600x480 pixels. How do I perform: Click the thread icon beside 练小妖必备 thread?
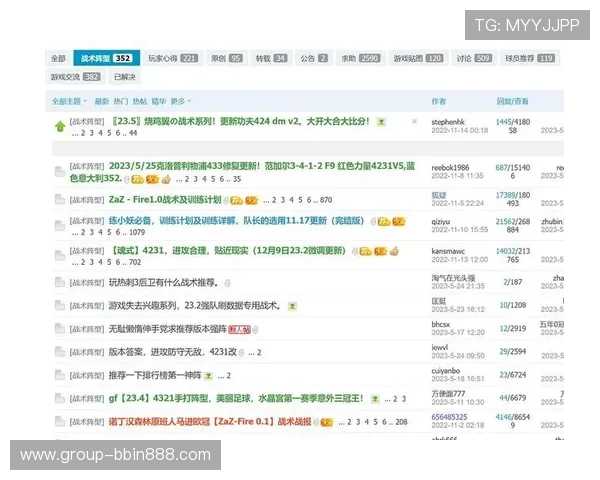point(60,225)
